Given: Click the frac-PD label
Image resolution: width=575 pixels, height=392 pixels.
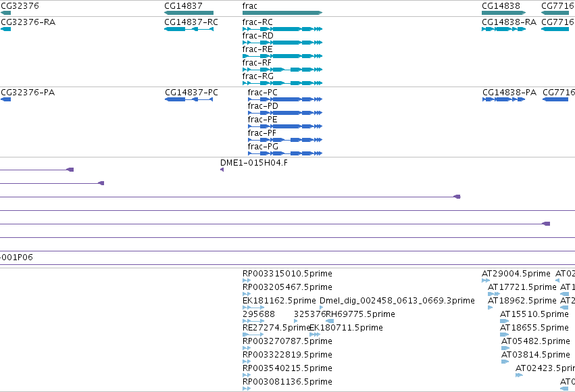Looking at the screenshot, I should (263, 106).
